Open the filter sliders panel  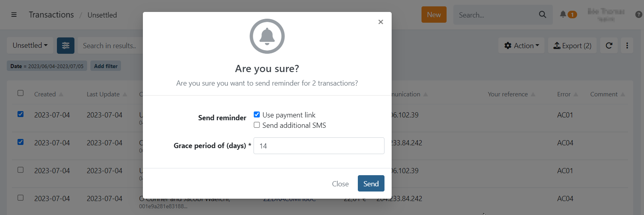(x=66, y=46)
